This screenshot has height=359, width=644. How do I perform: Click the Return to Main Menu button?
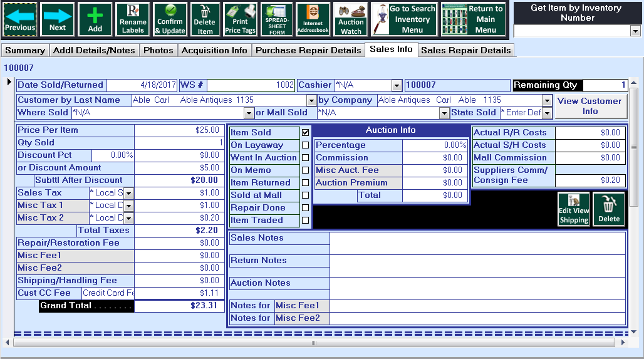pyautogui.click(x=474, y=19)
